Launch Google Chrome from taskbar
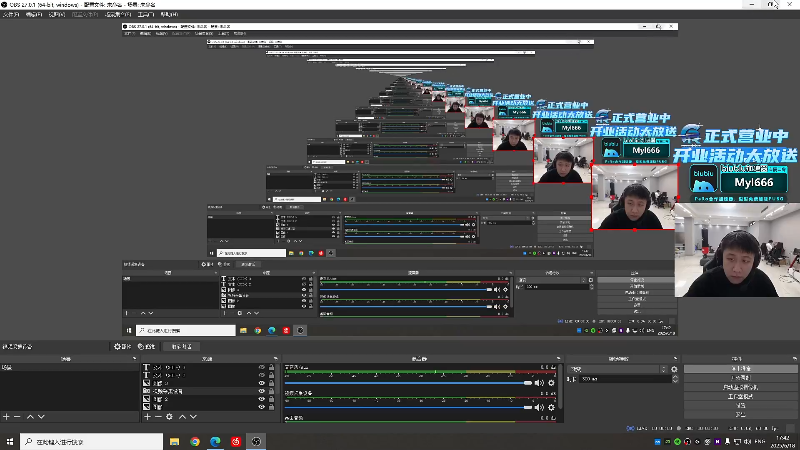Image resolution: width=800 pixels, height=450 pixels. [x=195, y=441]
